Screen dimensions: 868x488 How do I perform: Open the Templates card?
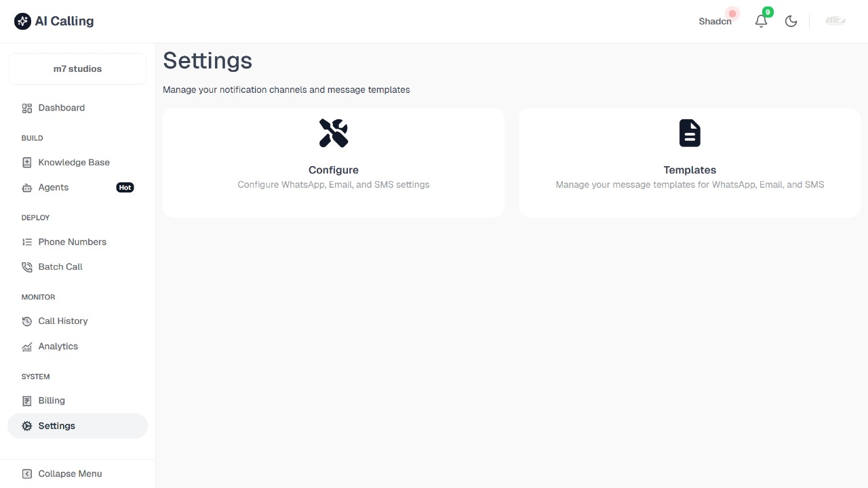pos(690,163)
